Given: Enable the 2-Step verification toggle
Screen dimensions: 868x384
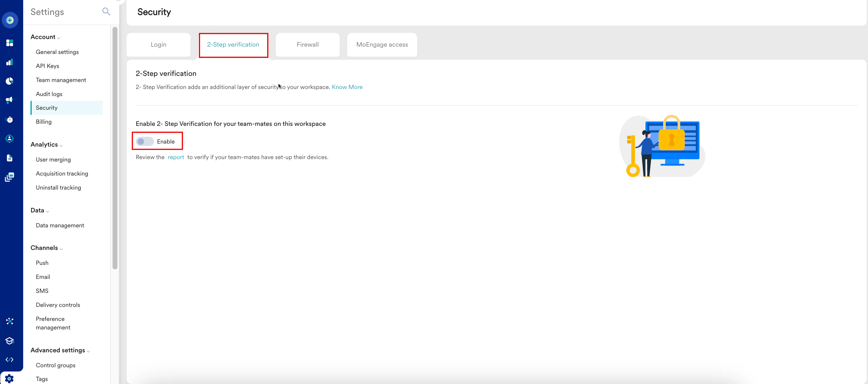Looking at the screenshot, I should 145,141.
